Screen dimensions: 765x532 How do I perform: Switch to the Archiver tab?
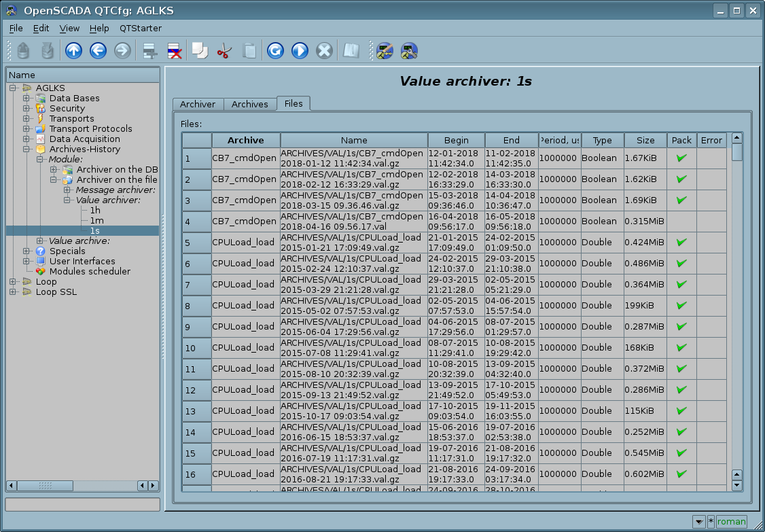(x=198, y=104)
